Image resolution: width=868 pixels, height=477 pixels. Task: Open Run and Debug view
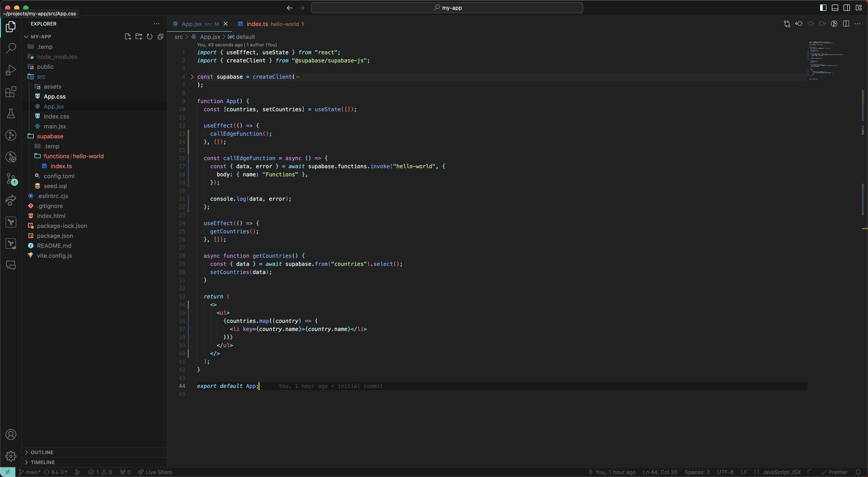pyautogui.click(x=11, y=70)
